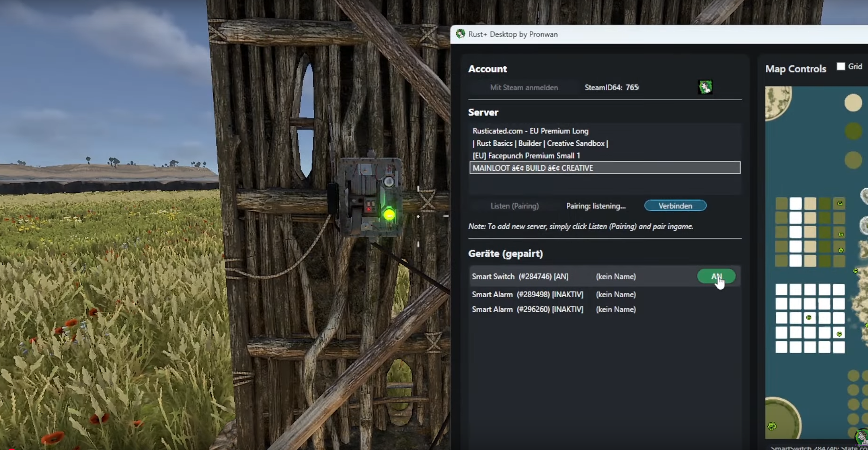Click the Rust+ Desktop app icon in title bar
This screenshot has width=868, height=450.
point(460,34)
